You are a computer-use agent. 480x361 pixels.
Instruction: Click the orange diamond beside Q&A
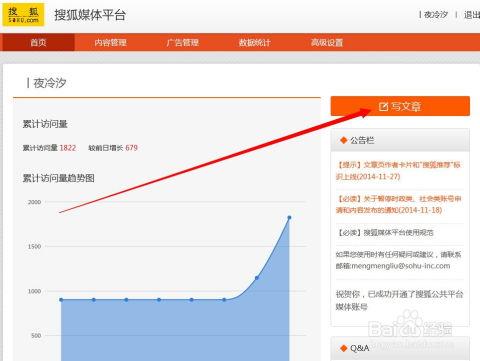(343, 348)
